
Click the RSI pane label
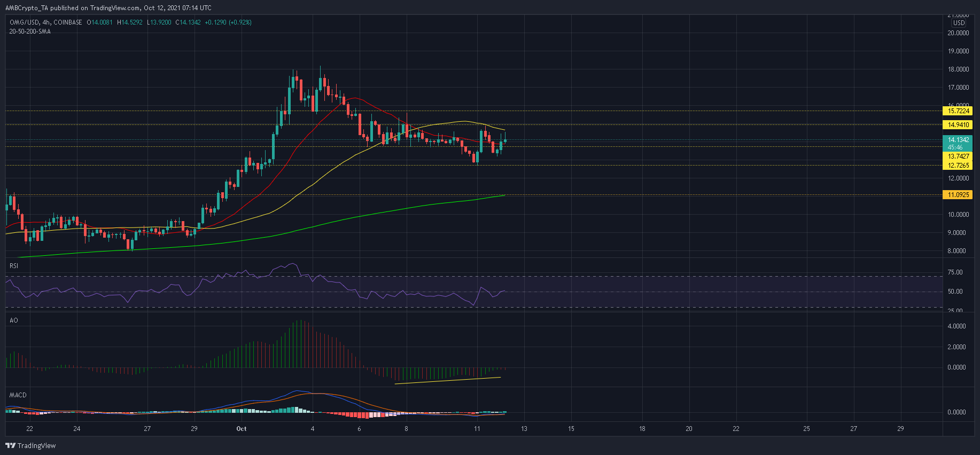pos(14,266)
